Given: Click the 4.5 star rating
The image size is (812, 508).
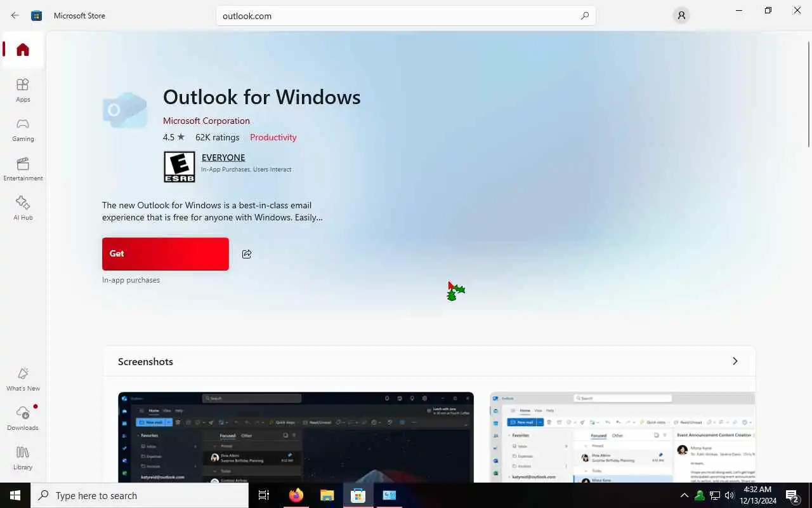Looking at the screenshot, I should click(174, 137).
